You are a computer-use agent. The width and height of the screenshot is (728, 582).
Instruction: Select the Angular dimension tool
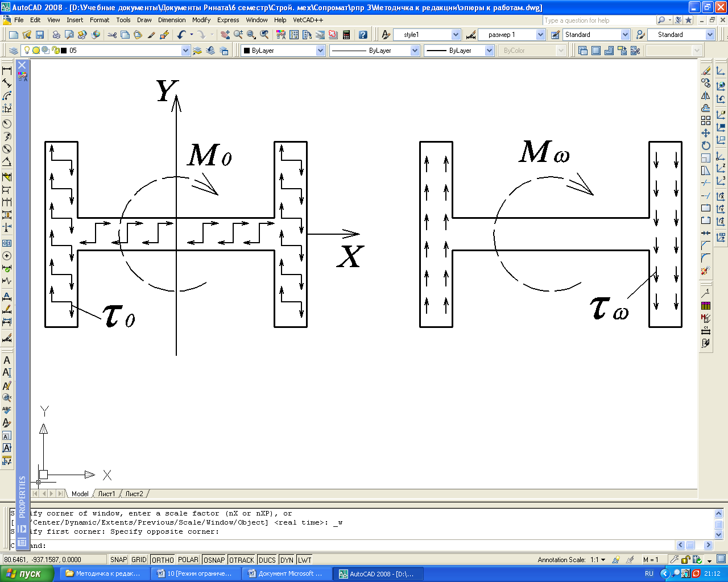coord(7,162)
